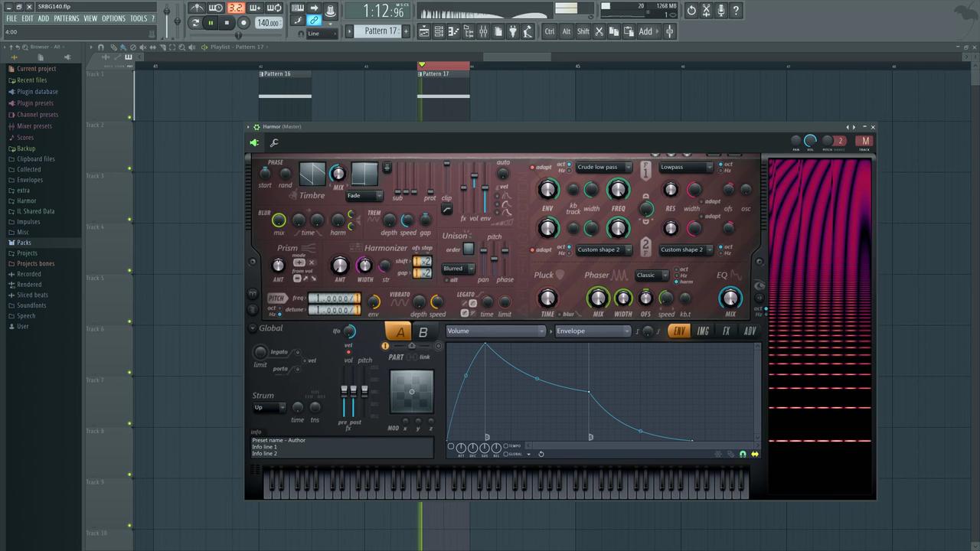Switch to part B
980x551 pixels.
tap(423, 332)
